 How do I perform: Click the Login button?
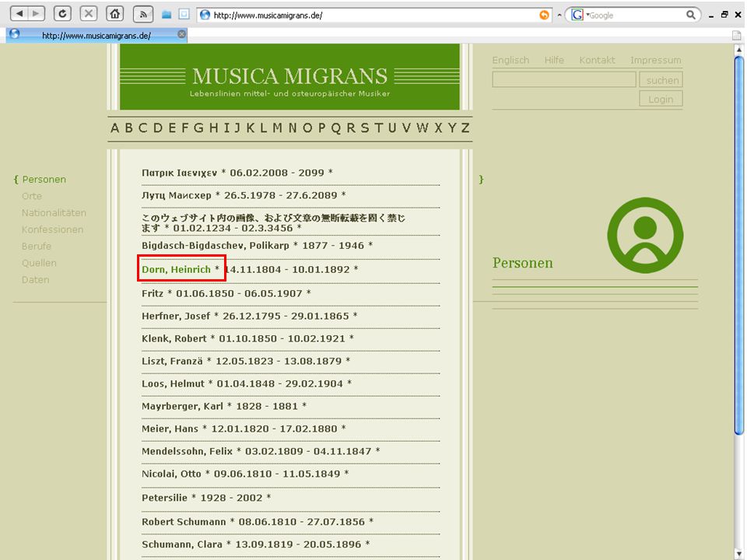[661, 99]
